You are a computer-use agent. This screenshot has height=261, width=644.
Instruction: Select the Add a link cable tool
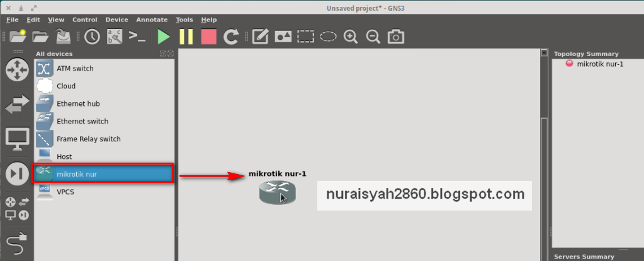[x=17, y=244]
